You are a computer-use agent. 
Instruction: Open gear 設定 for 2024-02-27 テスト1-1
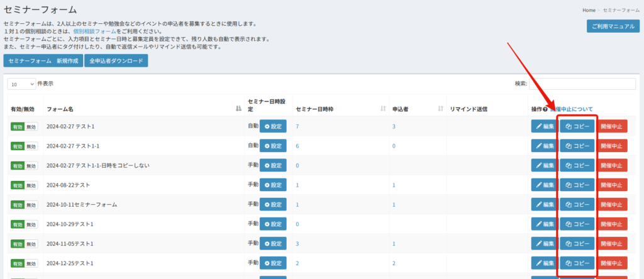(273, 146)
